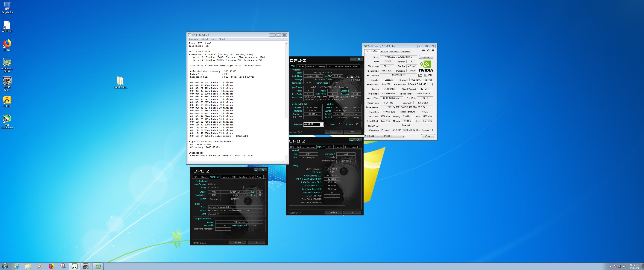
Task: Click OK in CPU-Z mainboard window
Action: point(256,242)
